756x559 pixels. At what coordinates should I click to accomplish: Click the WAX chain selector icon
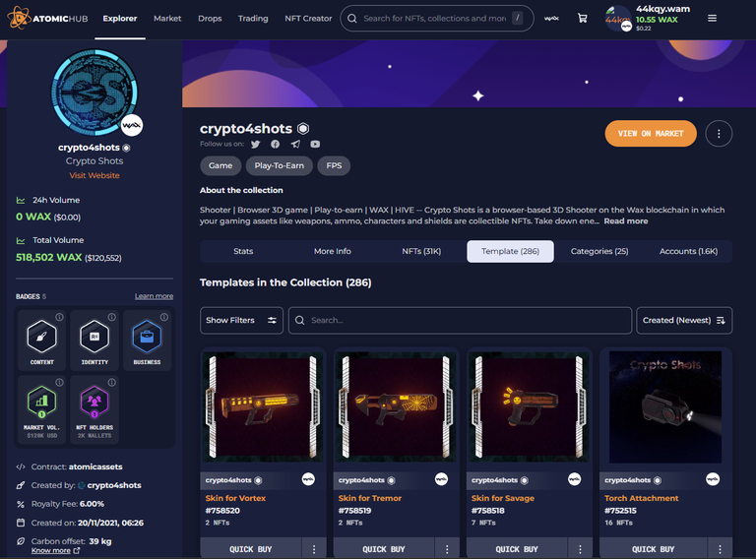click(551, 19)
